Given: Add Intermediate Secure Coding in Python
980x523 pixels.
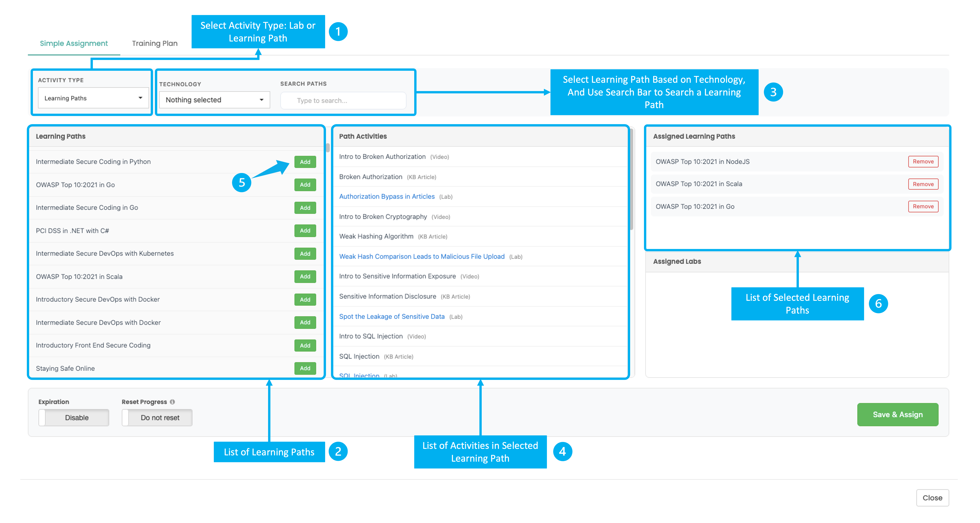Looking at the screenshot, I should pyautogui.click(x=305, y=162).
